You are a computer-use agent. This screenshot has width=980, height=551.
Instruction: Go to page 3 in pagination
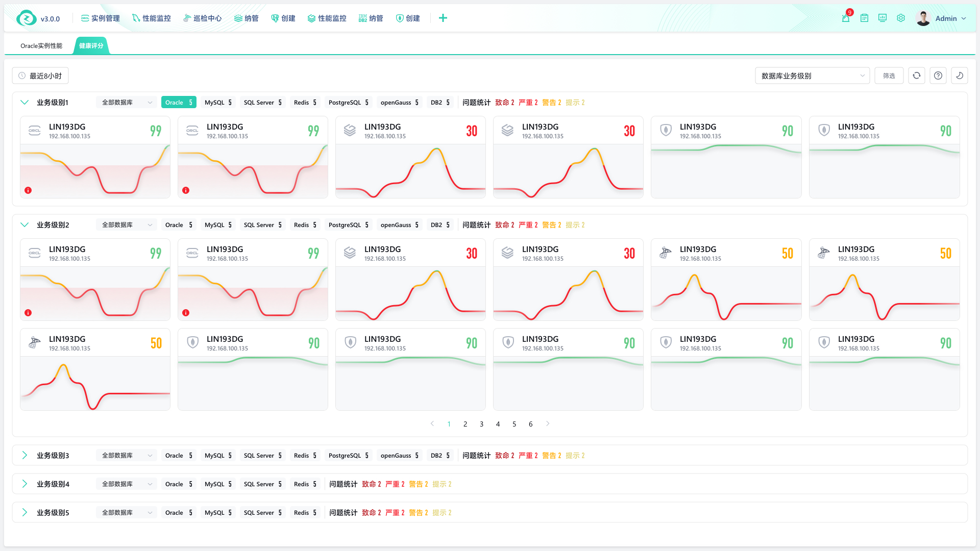click(x=481, y=424)
